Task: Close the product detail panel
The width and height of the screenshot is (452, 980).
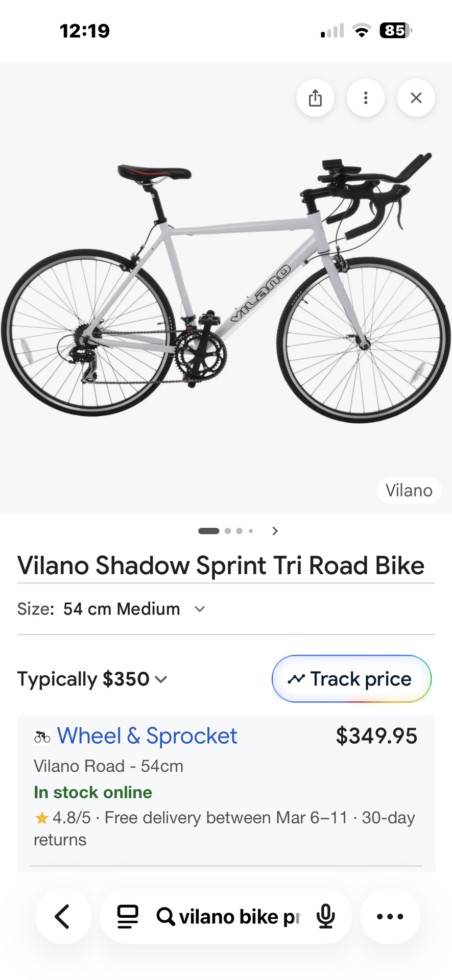Action: pyautogui.click(x=416, y=98)
